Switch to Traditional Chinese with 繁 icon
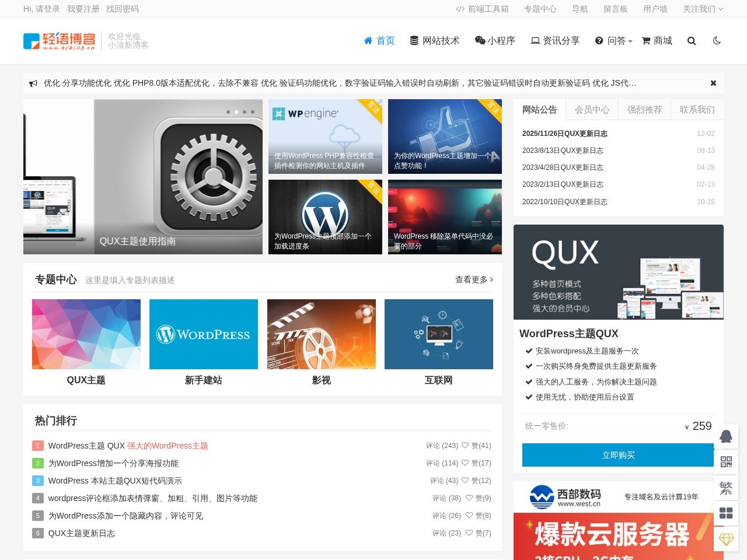 tap(725, 488)
